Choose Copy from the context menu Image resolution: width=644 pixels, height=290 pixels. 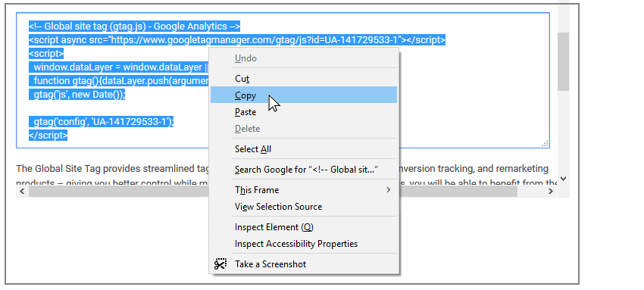(304, 95)
